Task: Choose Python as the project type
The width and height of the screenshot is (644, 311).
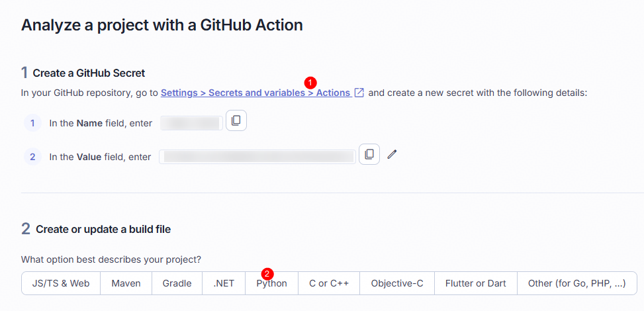Action: (x=272, y=283)
